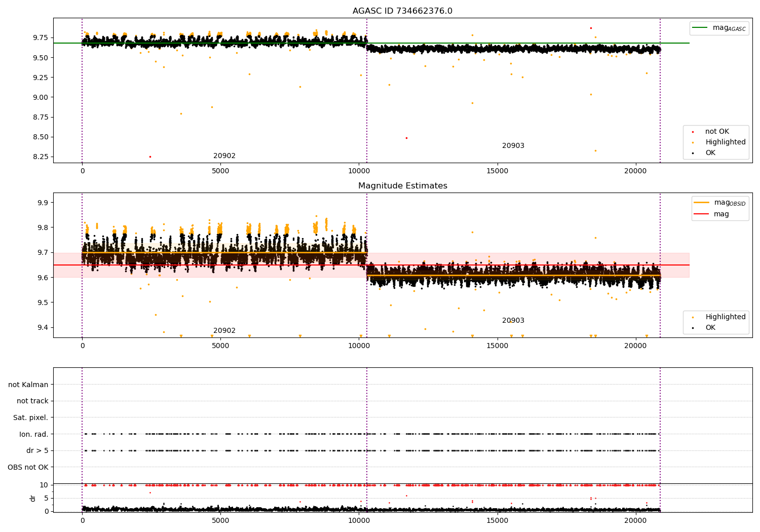Screen dimensions: 760x532
Task: Select the mag AGASC legend entry in top plot
Action: [719, 28]
